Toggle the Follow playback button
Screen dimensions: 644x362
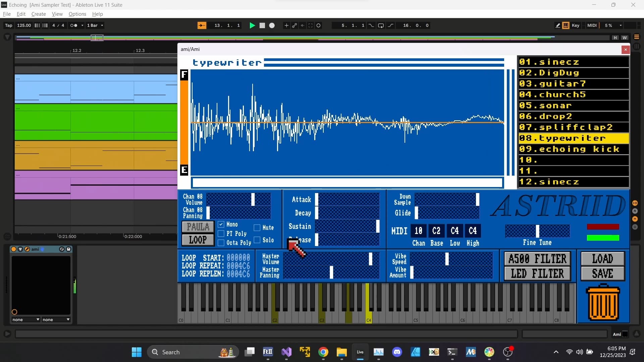202,25
